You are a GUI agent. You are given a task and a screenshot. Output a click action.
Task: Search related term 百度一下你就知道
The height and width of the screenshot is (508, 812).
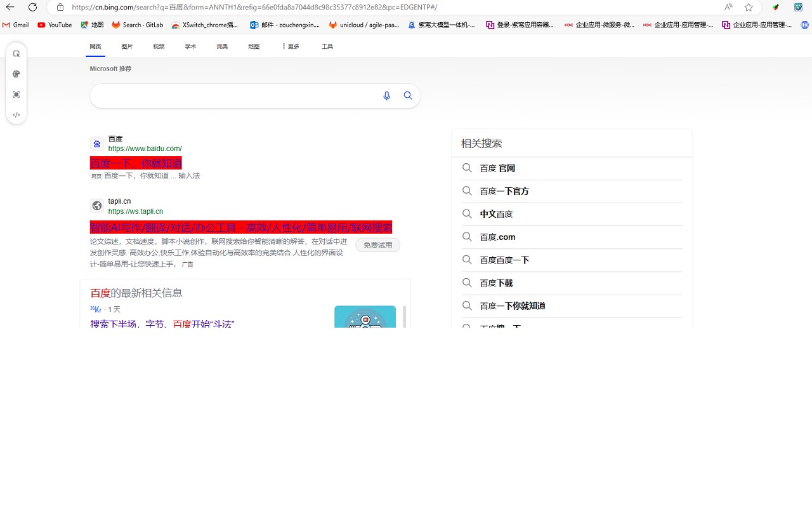click(513, 305)
